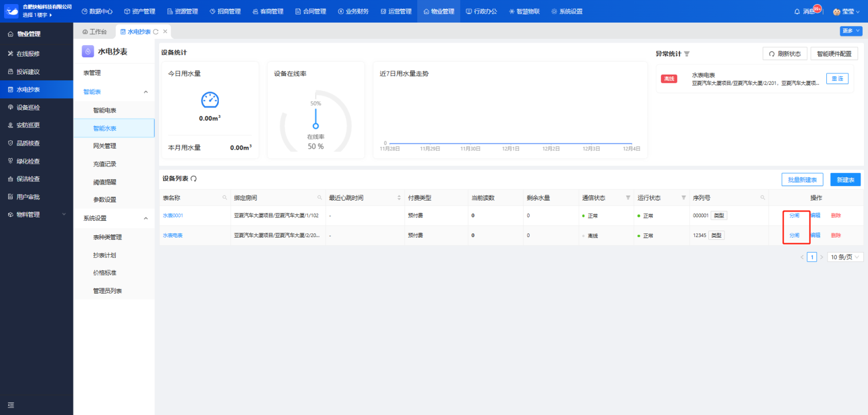The image size is (868, 415).
Task: Click the refresh icon beside 设备列表
Action: click(x=193, y=179)
